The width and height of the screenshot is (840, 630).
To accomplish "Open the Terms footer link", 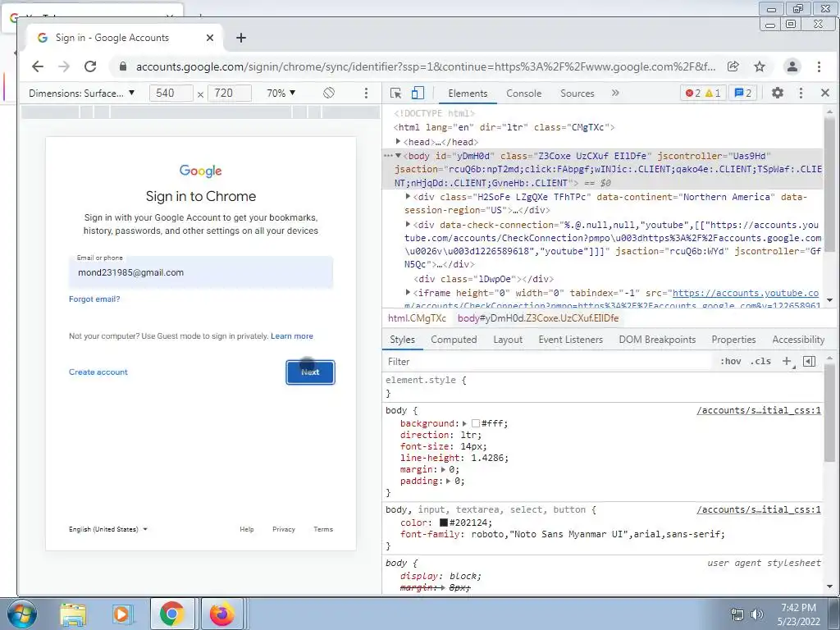I will [323, 529].
